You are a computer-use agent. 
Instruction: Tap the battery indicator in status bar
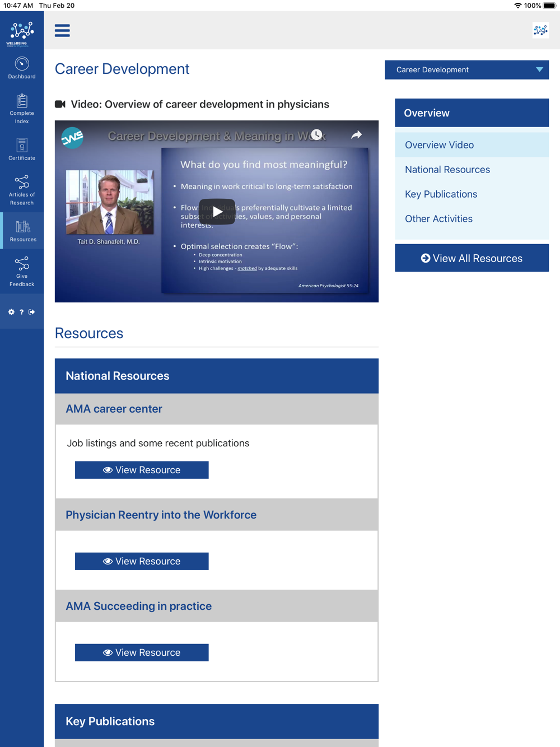[549, 6]
